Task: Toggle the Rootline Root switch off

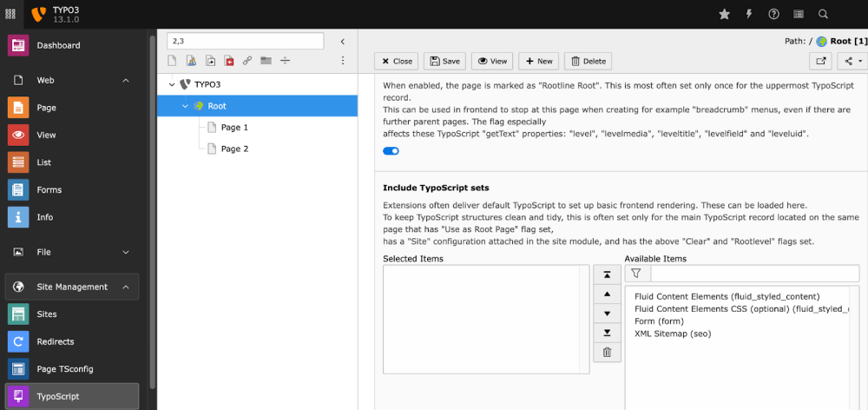Action: pyautogui.click(x=391, y=151)
